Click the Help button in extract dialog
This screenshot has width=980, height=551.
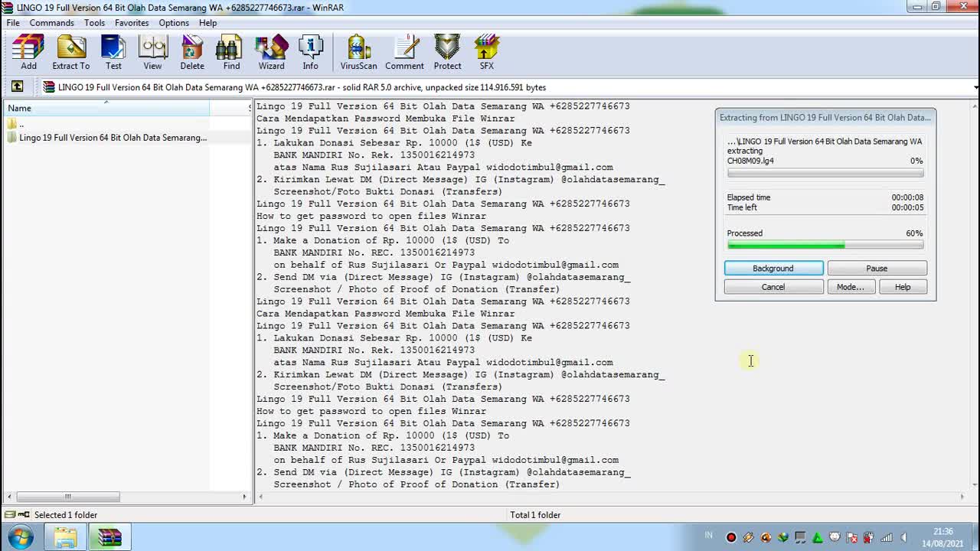(903, 287)
